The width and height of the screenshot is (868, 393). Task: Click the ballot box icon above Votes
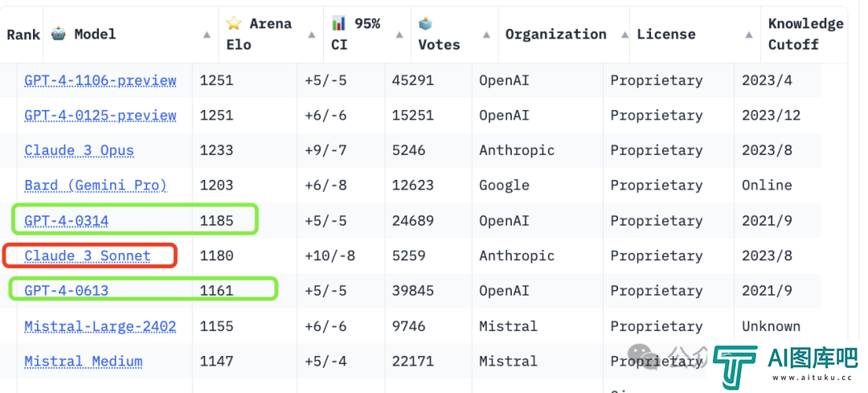[426, 23]
